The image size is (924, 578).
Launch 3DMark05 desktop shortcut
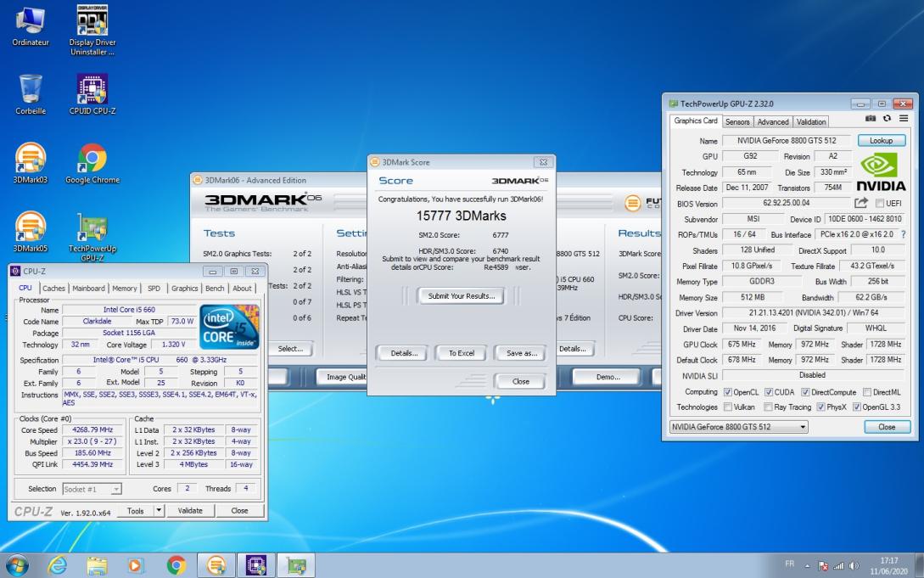point(30,233)
